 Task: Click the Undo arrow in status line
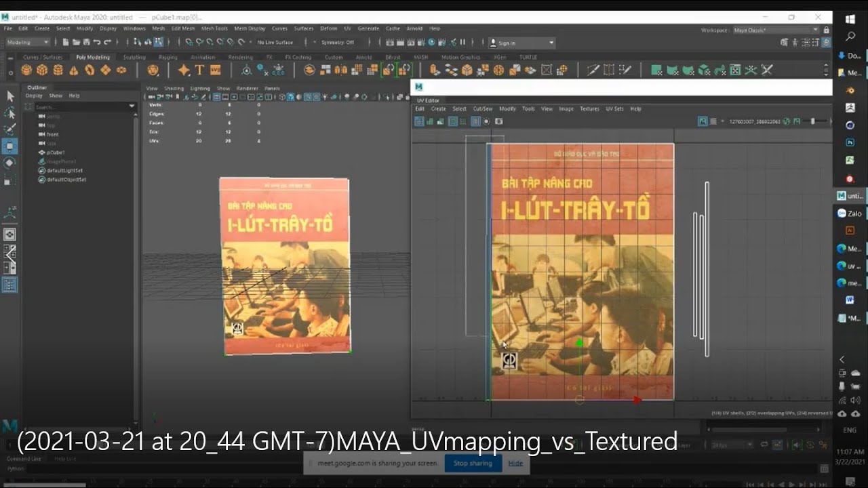[97, 42]
